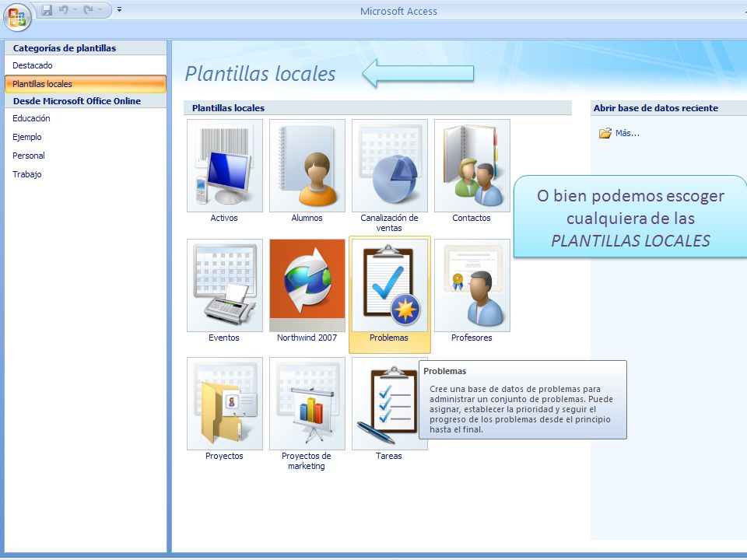Viewport: 747px width, 560px height.
Task: Select the Activos template icon
Action: pyautogui.click(x=225, y=166)
